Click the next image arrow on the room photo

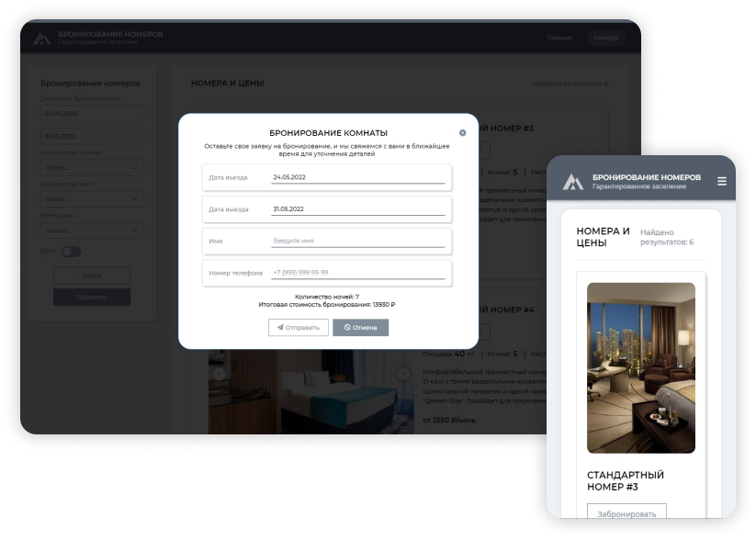403,374
